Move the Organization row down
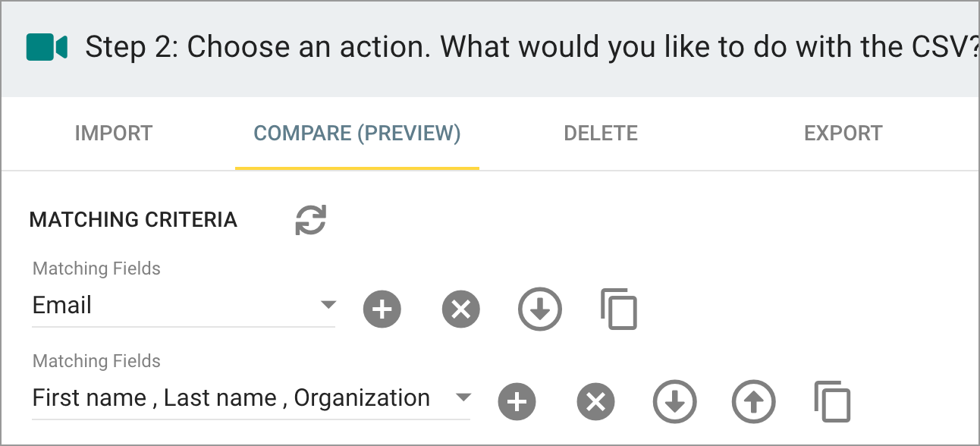This screenshot has height=446, width=980. coord(675,401)
